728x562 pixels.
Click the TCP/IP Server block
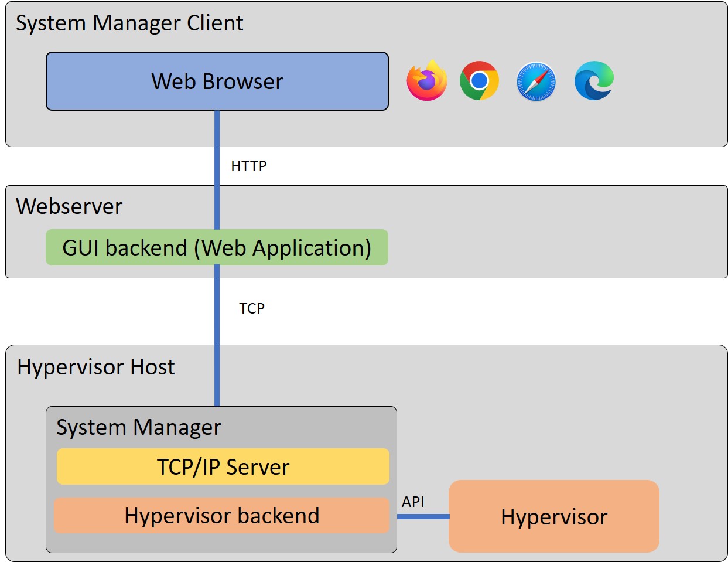pyautogui.click(x=223, y=466)
